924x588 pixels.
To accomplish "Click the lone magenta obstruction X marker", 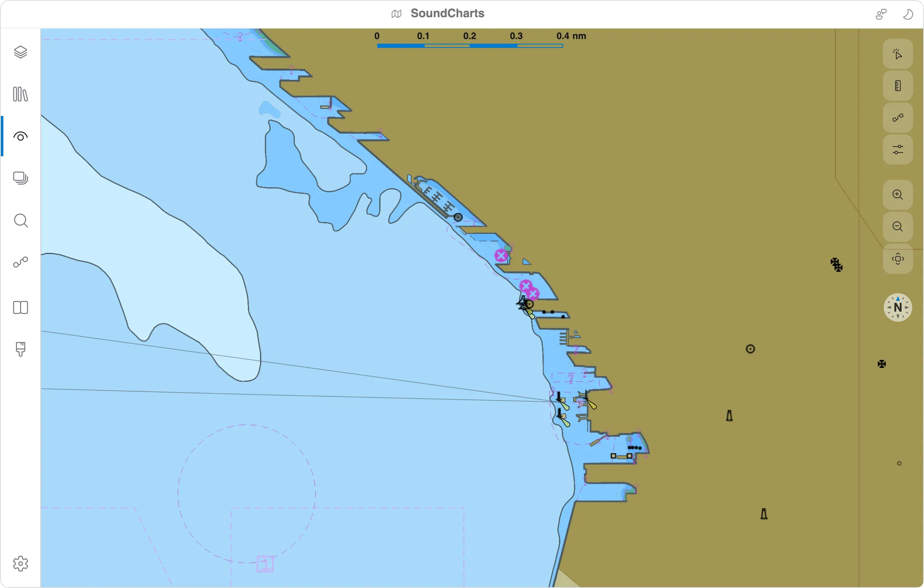I will (x=501, y=255).
